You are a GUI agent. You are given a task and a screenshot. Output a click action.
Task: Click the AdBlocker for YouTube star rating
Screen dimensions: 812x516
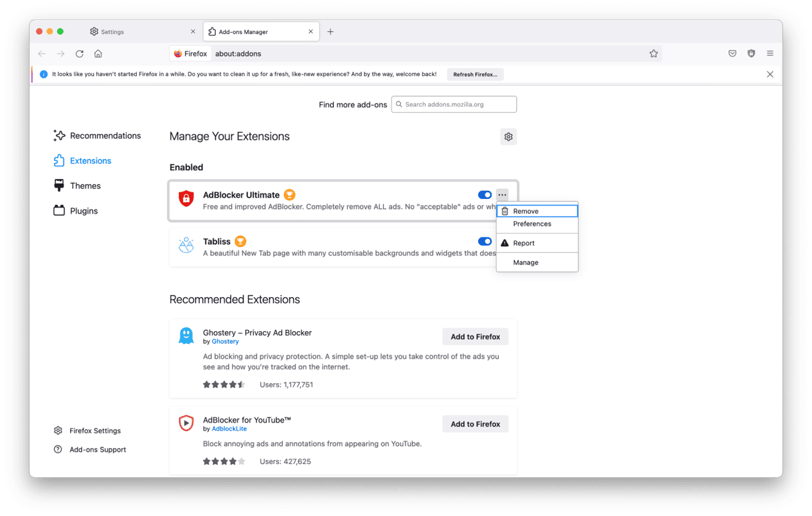pos(224,461)
